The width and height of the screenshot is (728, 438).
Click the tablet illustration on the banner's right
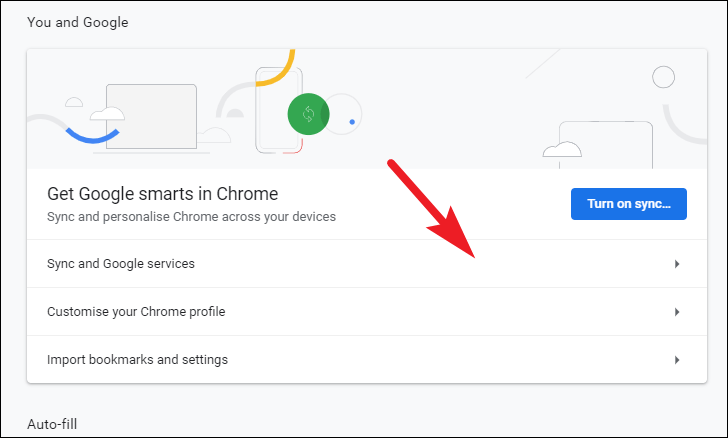[x=606, y=144]
